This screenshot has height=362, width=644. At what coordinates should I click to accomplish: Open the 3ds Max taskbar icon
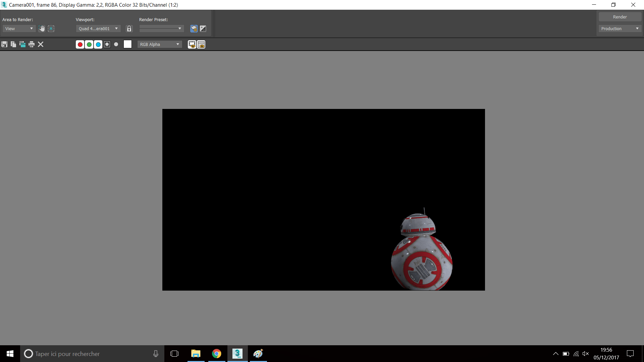click(x=237, y=354)
